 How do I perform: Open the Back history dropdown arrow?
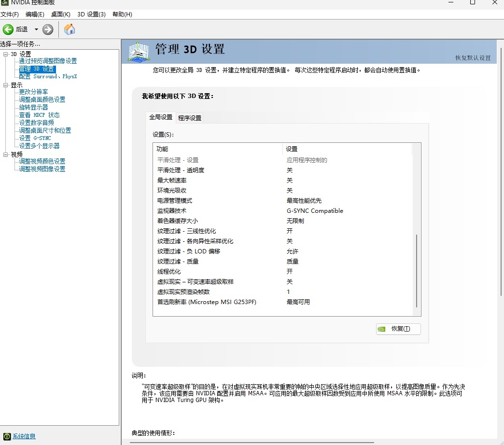[36, 29]
